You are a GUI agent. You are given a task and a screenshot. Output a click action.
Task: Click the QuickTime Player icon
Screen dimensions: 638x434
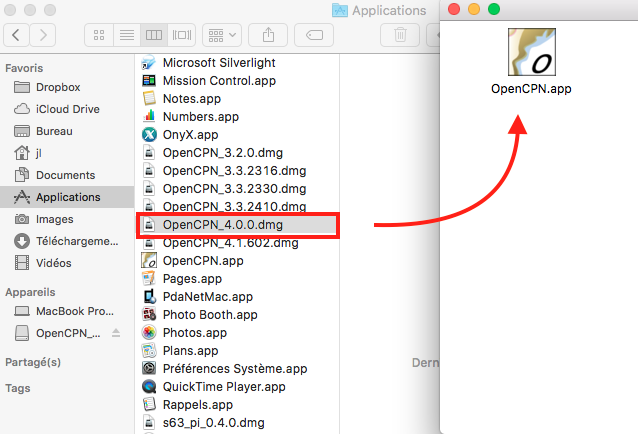click(x=149, y=386)
